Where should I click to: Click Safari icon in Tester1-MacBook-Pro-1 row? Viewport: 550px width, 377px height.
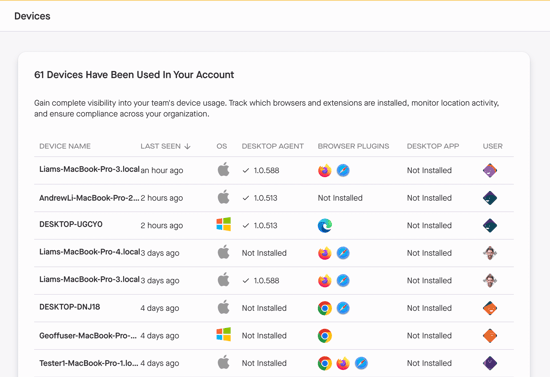coord(361,363)
